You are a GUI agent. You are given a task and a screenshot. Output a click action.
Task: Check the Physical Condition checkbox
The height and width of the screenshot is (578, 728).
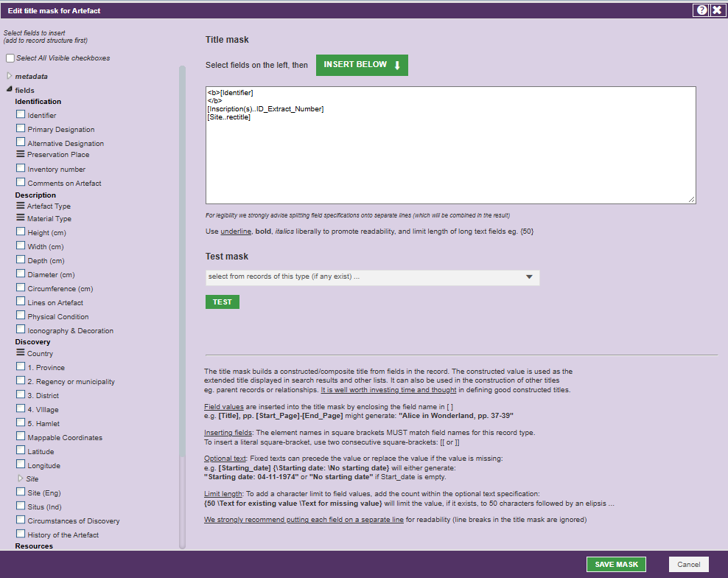point(21,316)
